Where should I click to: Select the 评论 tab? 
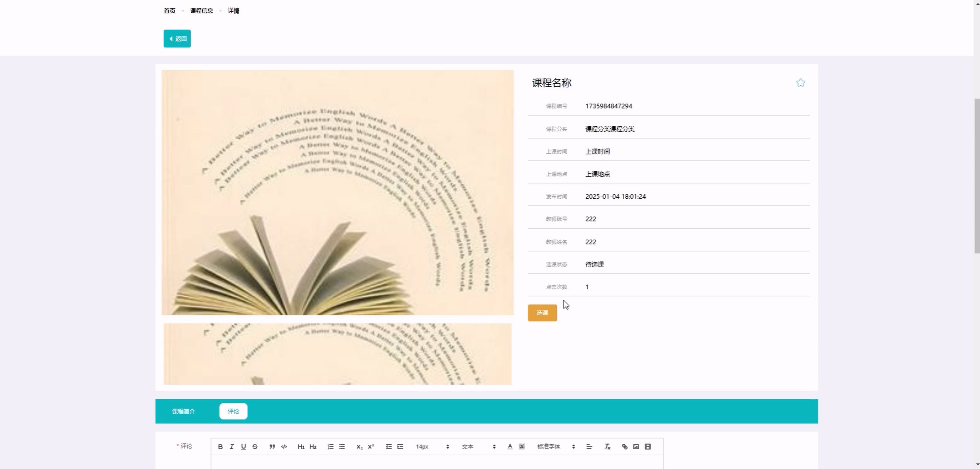click(233, 411)
